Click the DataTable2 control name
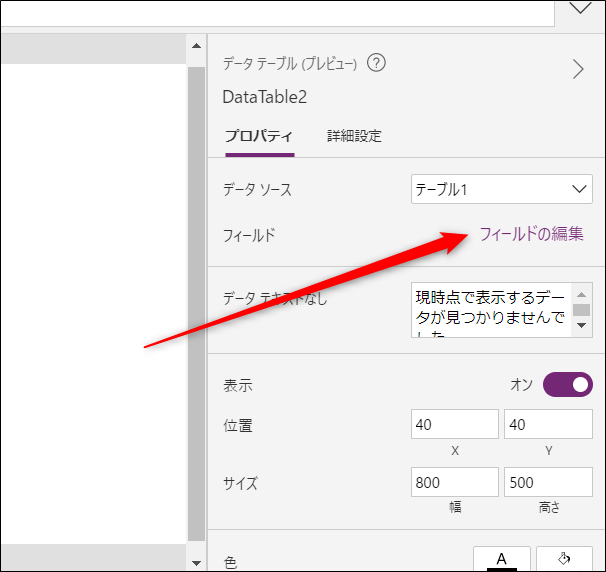Image resolution: width=606 pixels, height=572 pixels. click(265, 97)
